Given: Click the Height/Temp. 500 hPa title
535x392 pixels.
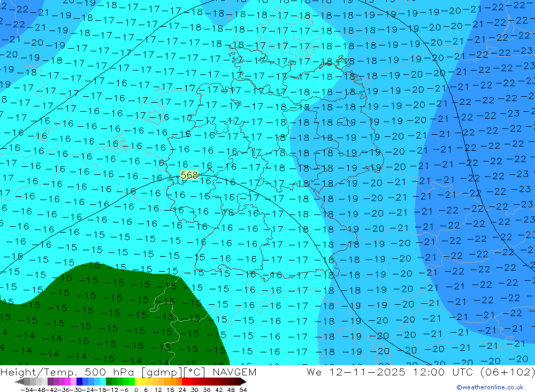Looking at the screenshot, I should [x=68, y=372].
